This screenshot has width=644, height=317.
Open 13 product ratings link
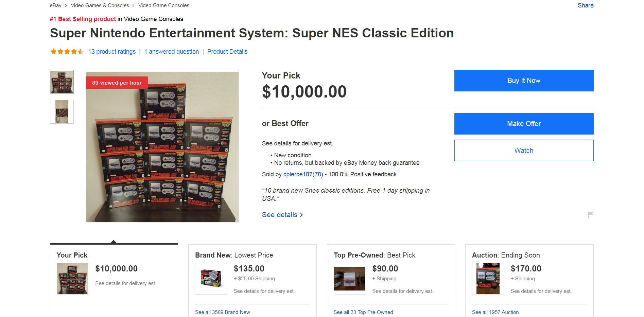click(x=112, y=52)
